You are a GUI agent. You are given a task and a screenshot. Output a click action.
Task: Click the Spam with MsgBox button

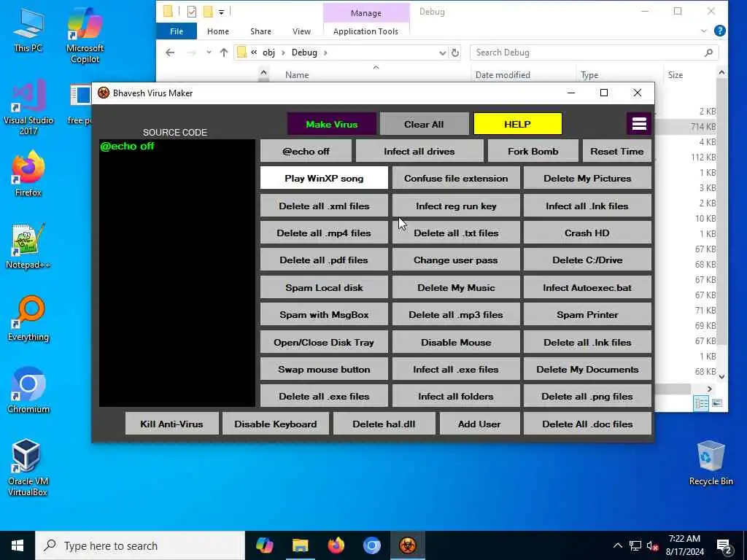324,315
